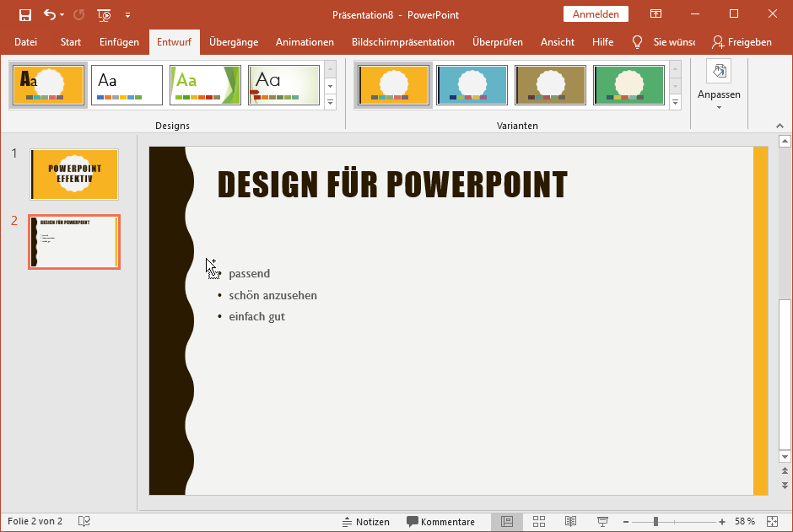793x532 pixels.
Task: Start slideshow from status bar icon
Action: point(602,521)
